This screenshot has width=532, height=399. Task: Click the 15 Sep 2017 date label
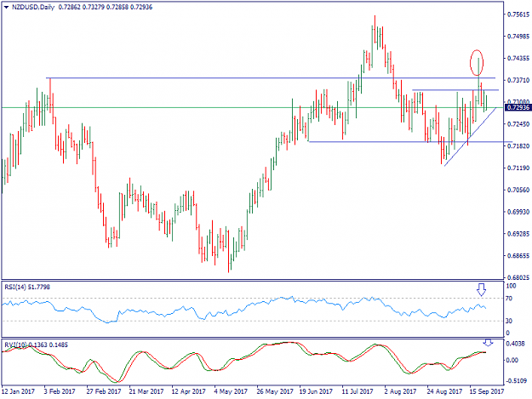(487, 391)
